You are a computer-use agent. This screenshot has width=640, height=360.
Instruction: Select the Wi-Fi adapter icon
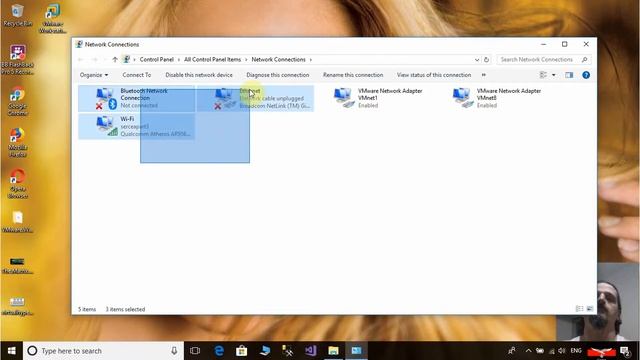pos(106,126)
